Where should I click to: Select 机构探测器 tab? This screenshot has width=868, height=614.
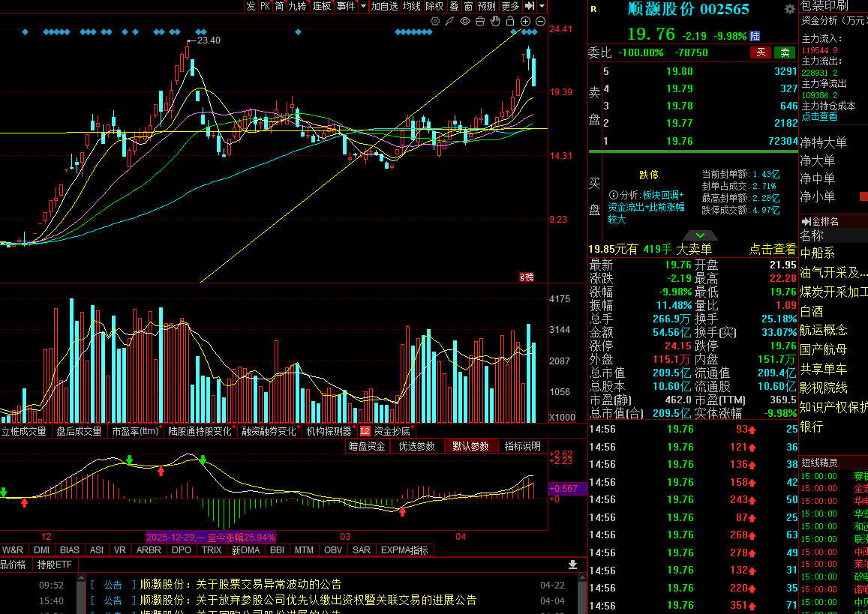pos(329,432)
